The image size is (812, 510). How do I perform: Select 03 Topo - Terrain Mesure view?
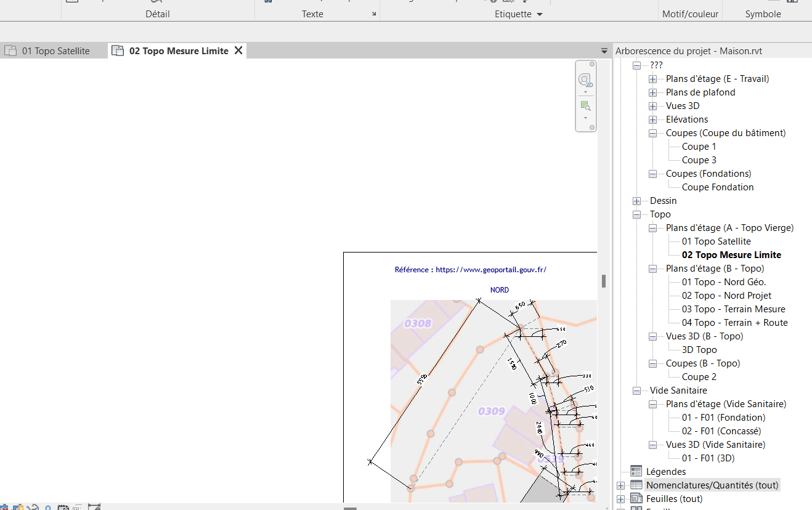click(x=733, y=309)
